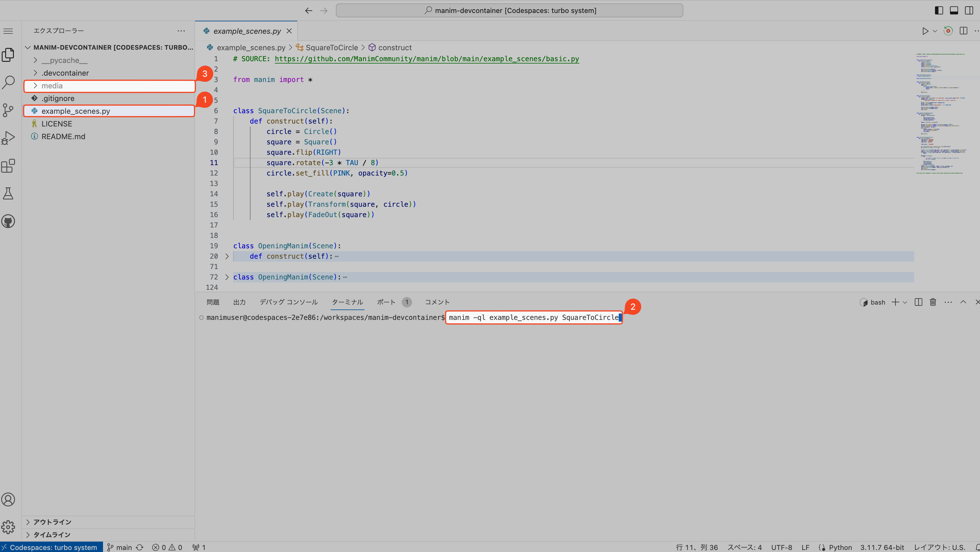This screenshot has width=980, height=552.
Task: Open the new terminal profile dropdown
Action: 905,303
